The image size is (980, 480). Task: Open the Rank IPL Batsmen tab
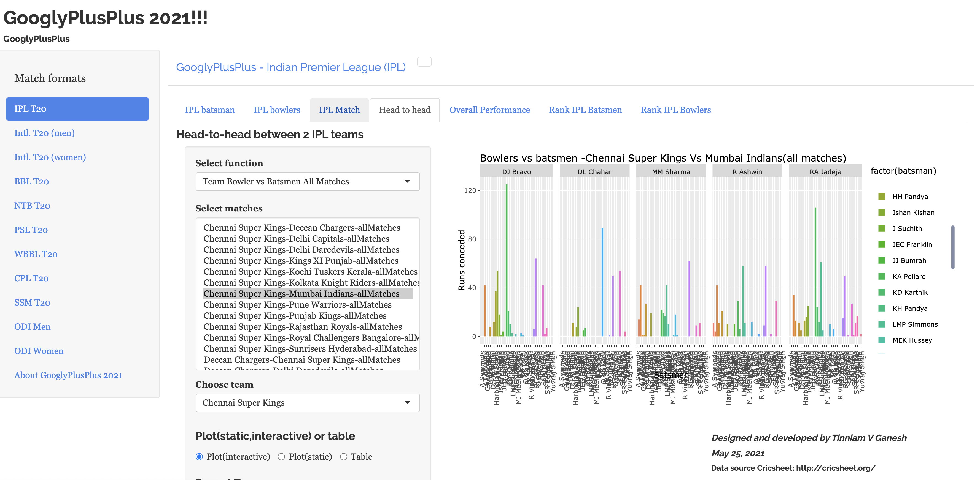[585, 110]
